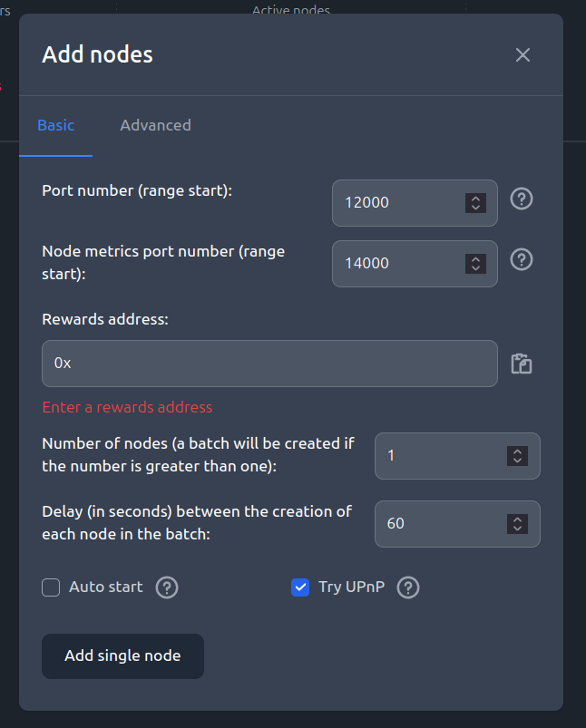Disable the Try UPnP checkbox
This screenshot has width=586, height=728.
click(x=300, y=587)
